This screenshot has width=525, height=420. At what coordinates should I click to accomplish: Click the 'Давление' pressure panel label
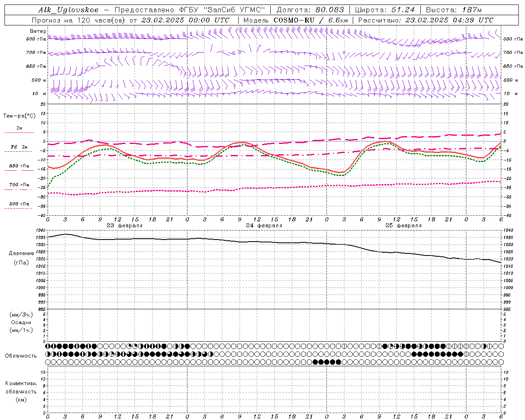point(21,253)
